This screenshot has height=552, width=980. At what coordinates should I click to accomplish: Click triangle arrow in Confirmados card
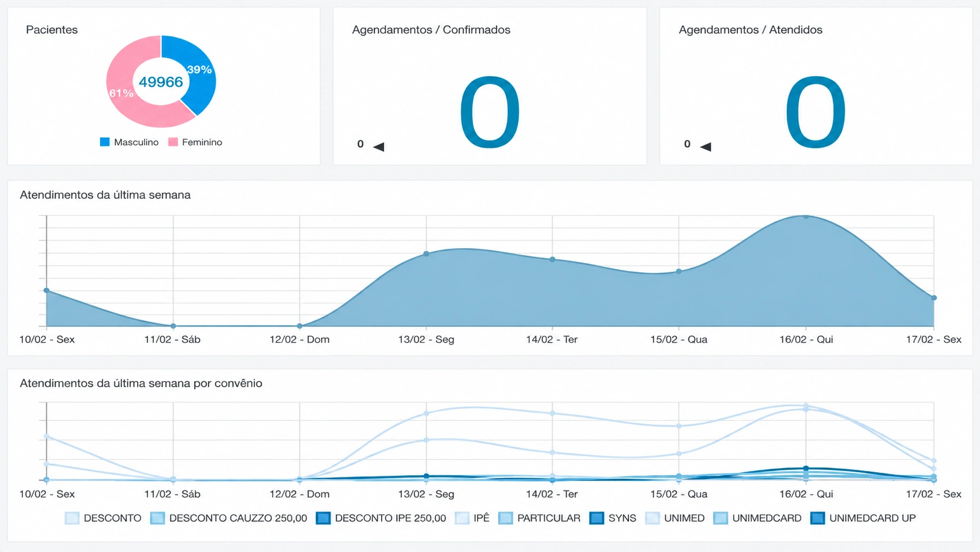[379, 147]
